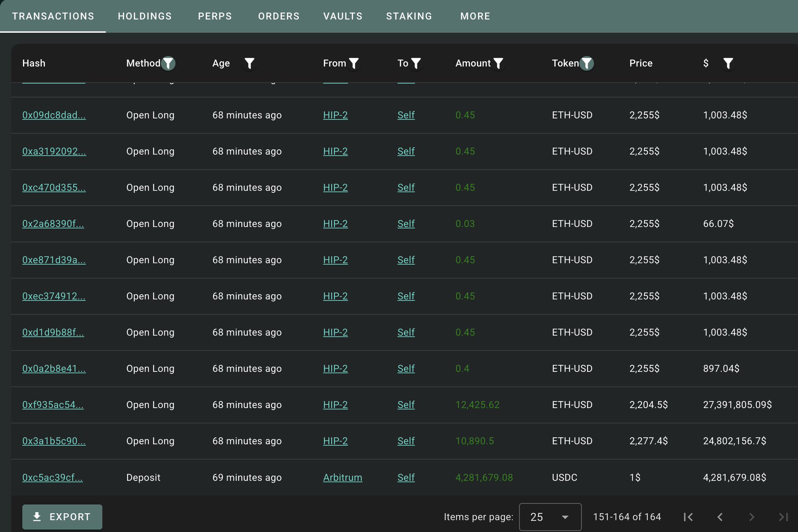798x532 pixels.
Task: Open transaction hash 0x3a1b5c90...
Action: click(54, 441)
